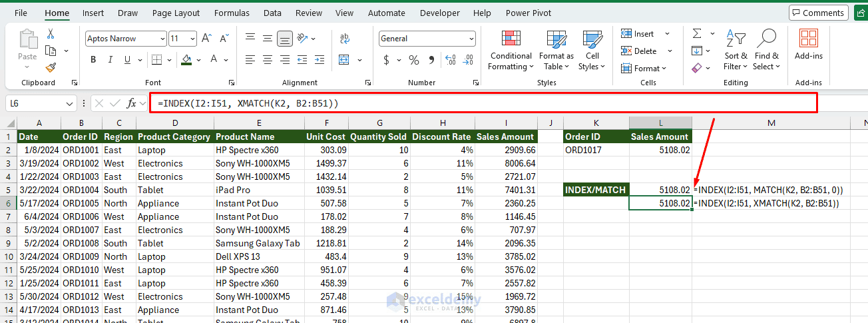Click the Copy icon
The width and height of the screenshot is (868, 323).
coord(51,51)
